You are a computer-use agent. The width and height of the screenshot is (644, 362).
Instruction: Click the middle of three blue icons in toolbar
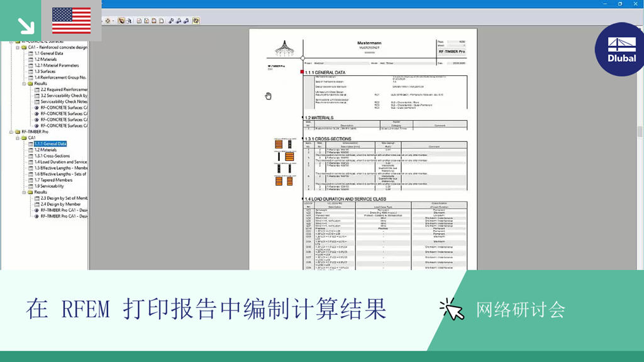pyautogui.click(x=179, y=21)
